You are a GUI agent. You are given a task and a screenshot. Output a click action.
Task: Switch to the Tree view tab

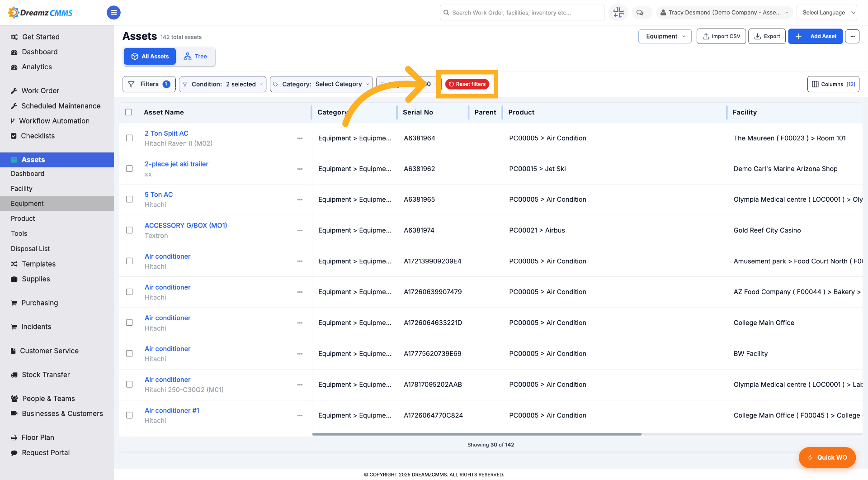(195, 57)
